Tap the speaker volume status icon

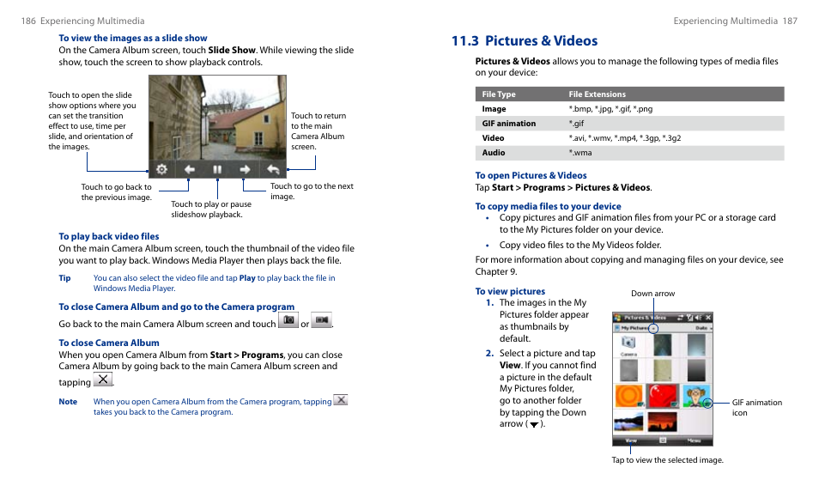click(698, 318)
